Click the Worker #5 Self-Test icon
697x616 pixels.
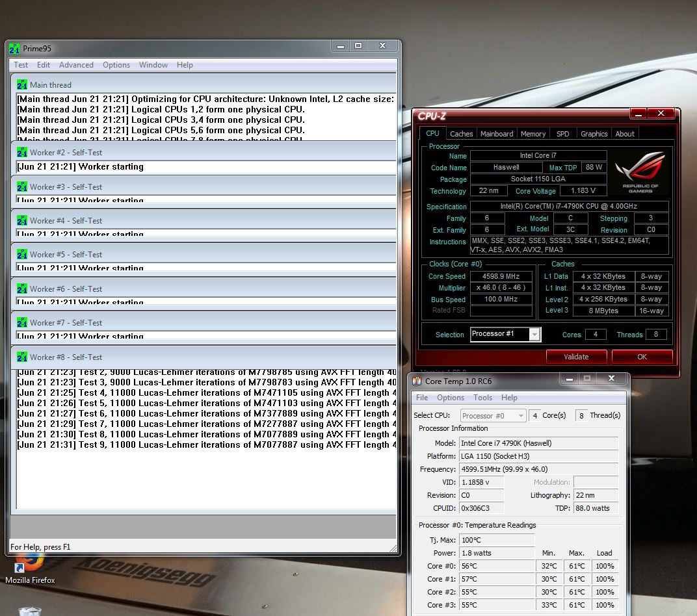22,255
